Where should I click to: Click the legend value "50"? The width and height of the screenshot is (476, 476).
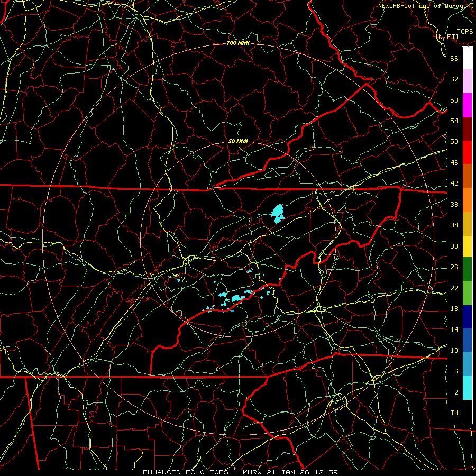coord(454,142)
